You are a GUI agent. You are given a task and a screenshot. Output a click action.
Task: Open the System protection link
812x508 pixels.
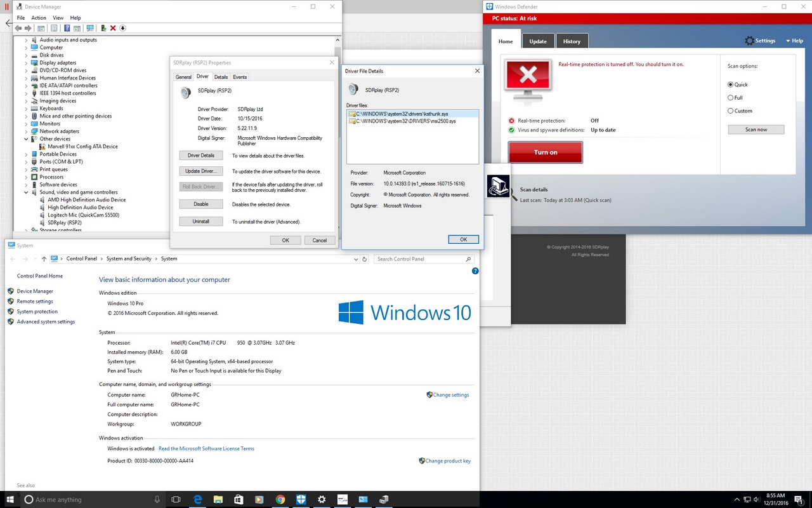click(x=37, y=312)
